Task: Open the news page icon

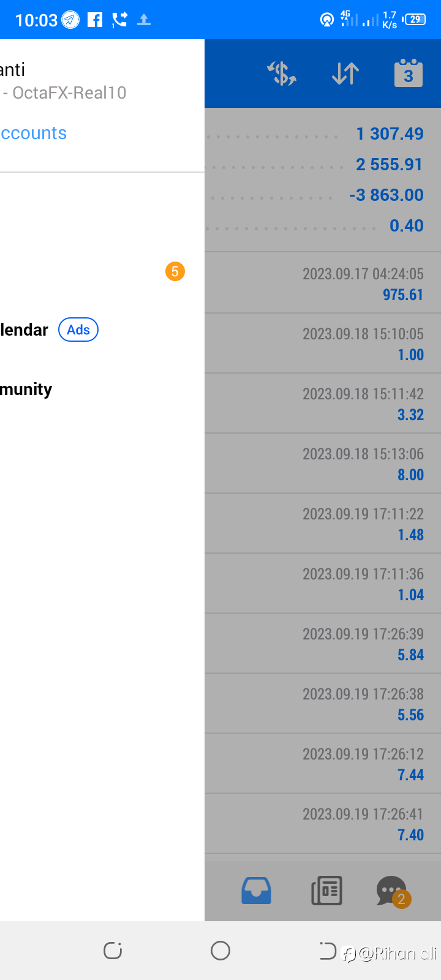Action: [x=326, y=891]
